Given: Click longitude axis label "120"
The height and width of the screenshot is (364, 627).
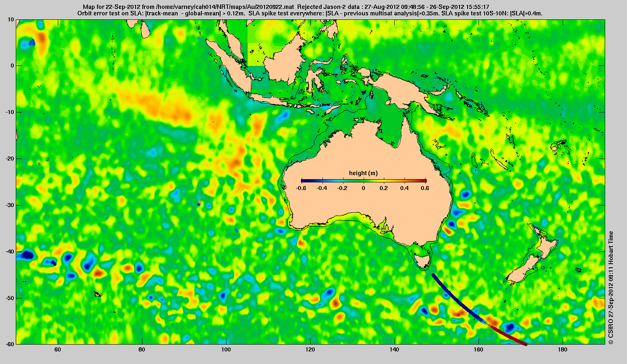Looking at the screenshot, I should coord(310,349).
